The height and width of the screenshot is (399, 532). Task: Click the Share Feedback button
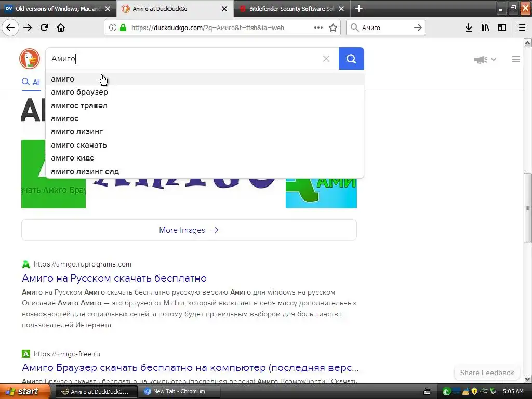pyautogui.click(x=487, y=373)
